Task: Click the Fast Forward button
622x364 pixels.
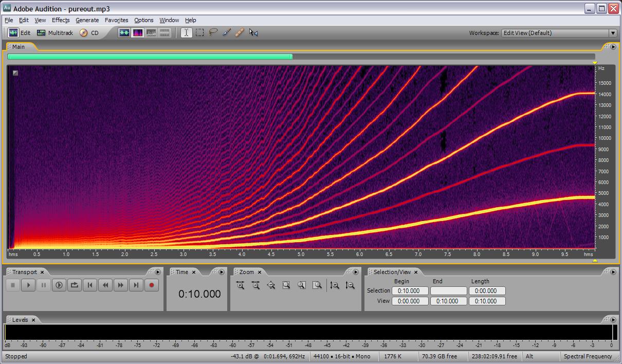Action: [x=121, y=285]
